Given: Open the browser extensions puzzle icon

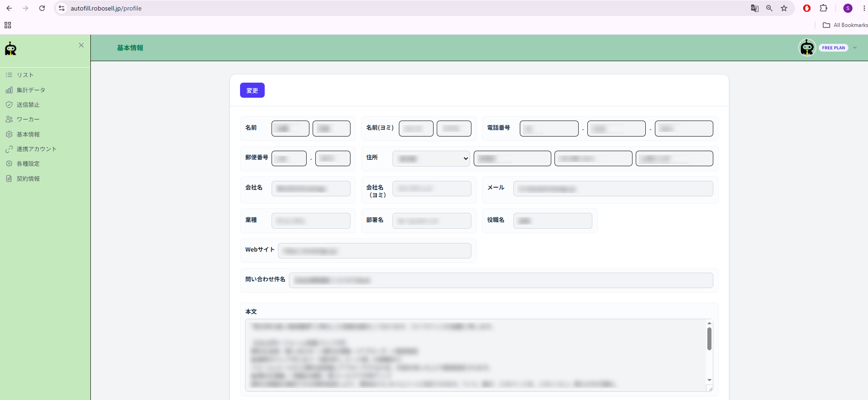Looking at the screenshot, I should 824,8.
